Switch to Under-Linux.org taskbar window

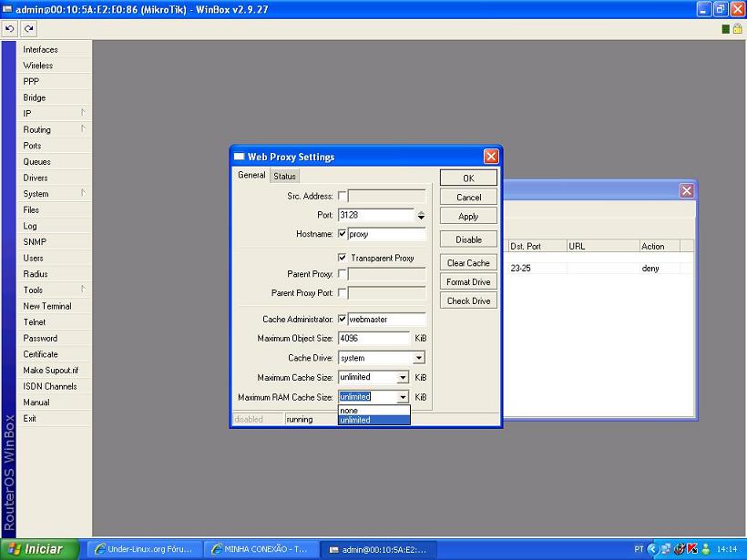pos(145,549)
